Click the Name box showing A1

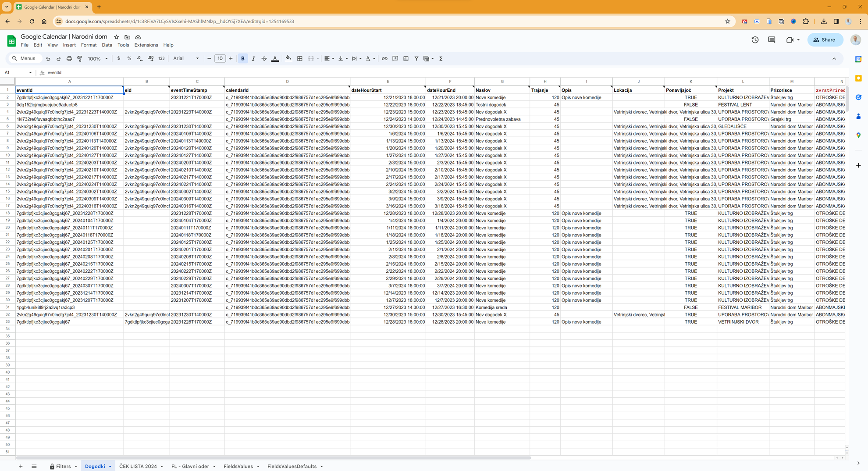click(x=18, y=73)
